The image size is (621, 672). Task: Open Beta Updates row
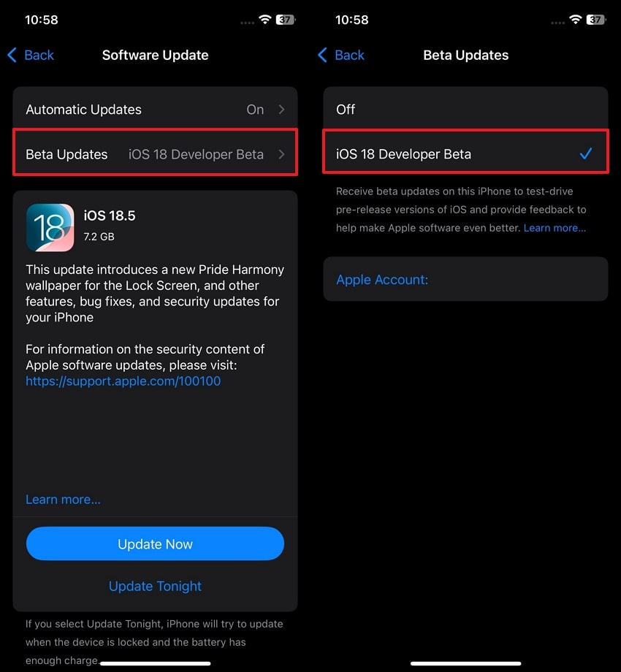tap(155, 153)
